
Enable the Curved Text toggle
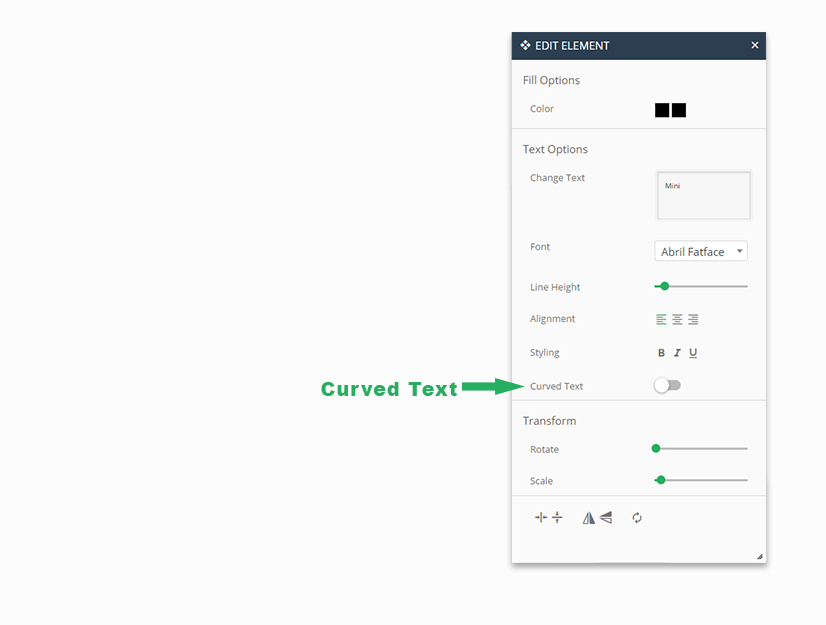click(666, 386)
